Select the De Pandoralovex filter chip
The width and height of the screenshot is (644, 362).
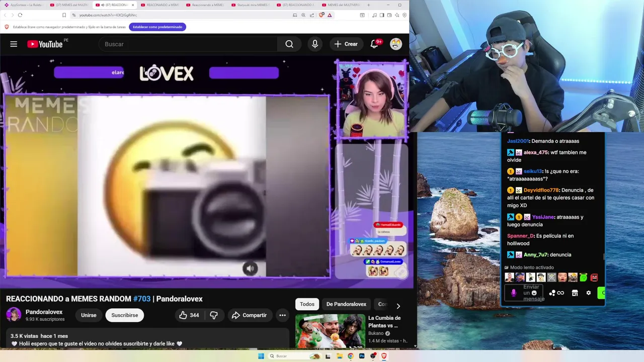coord(346,304)
